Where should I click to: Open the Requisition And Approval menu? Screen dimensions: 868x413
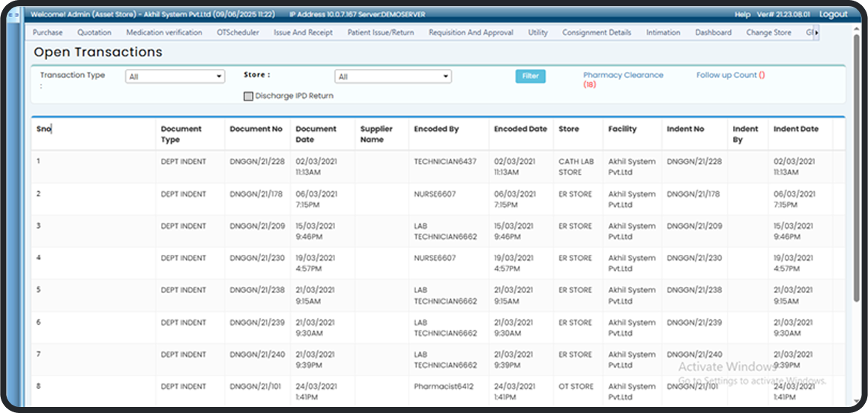pyautogui.click(x=471, y=33)
